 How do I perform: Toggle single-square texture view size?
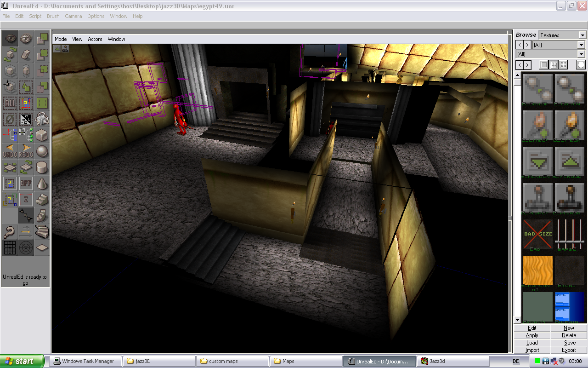coord(544,65)
